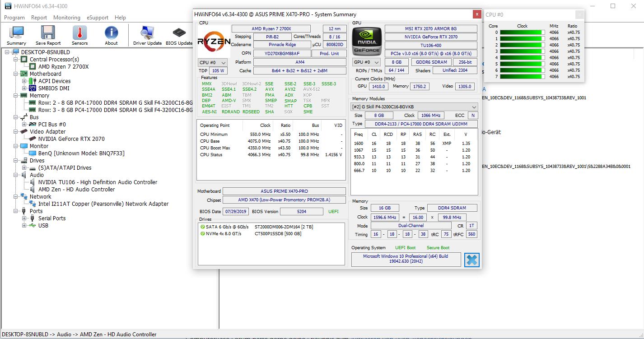
Task: Expand the USB ports node
Action: click(x=24, y=226)
